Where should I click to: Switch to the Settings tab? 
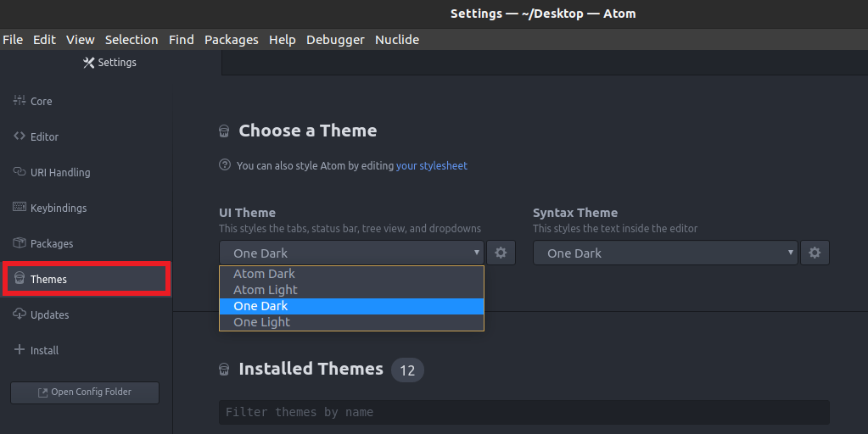[110, 63]
